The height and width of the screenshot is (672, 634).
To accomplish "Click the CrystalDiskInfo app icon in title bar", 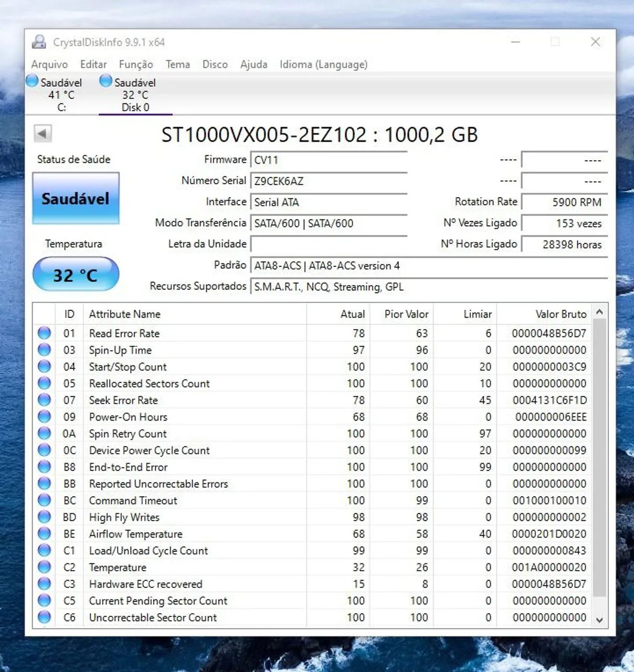I will pyautogui.click(x=39, y=42).
